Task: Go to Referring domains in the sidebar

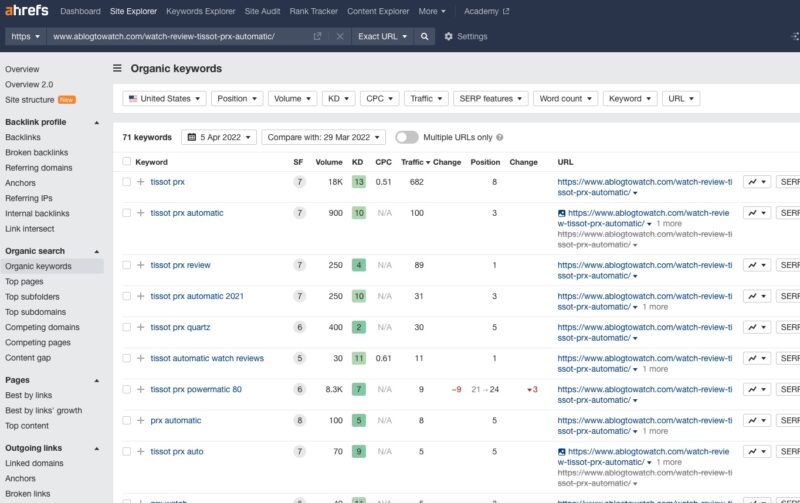Action: [39, 168]
